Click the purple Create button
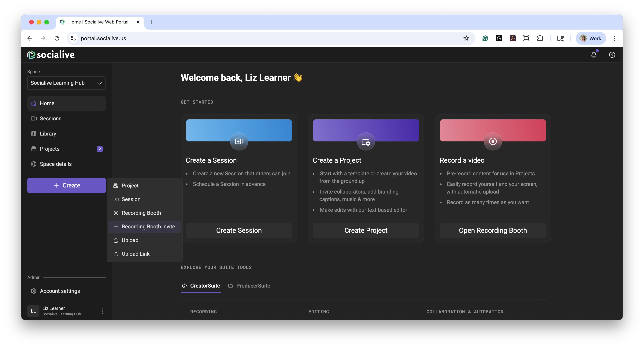 point(66,185)
